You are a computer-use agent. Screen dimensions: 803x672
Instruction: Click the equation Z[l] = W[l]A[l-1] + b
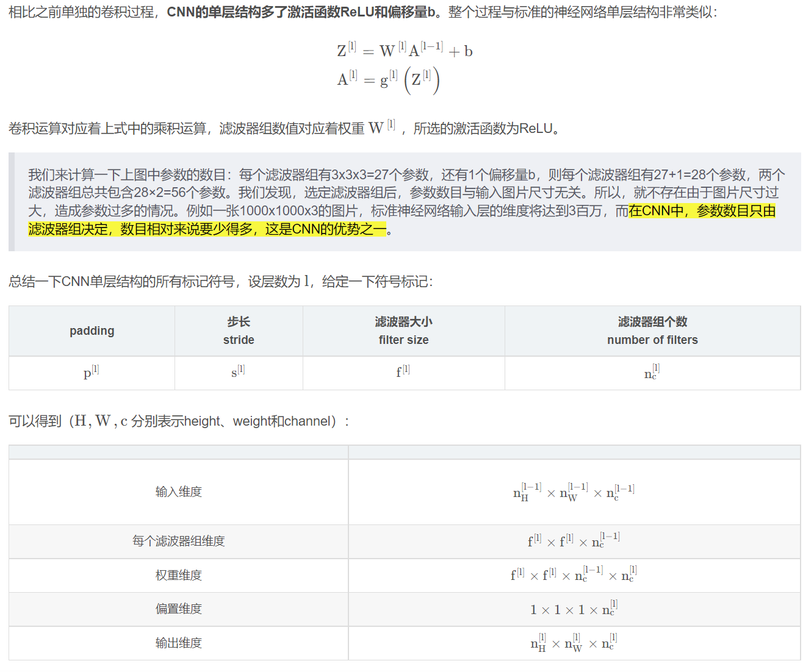tap(405, 49)
